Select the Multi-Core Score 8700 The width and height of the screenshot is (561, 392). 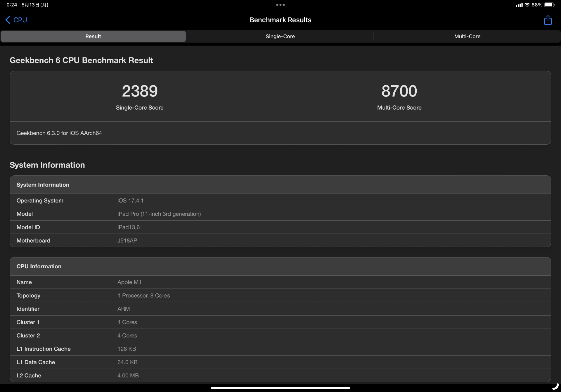coord(399,91)
